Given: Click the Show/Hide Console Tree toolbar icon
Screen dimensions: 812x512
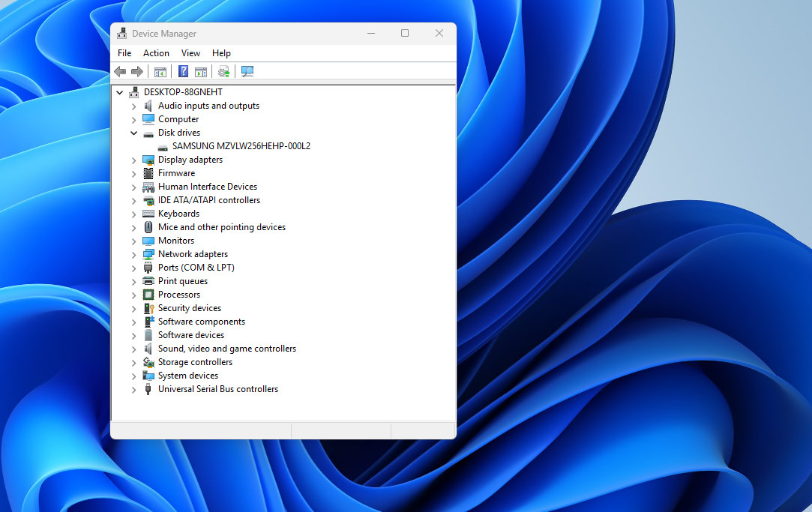Looking at the screenshot, I should (x=160, y=72).
